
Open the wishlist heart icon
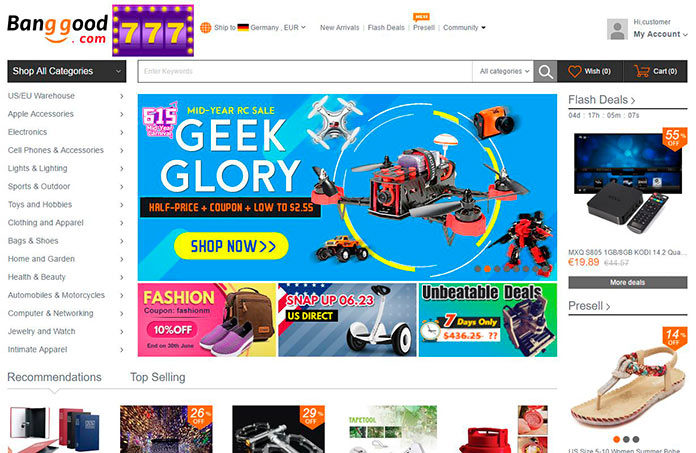tap(574, 71)
